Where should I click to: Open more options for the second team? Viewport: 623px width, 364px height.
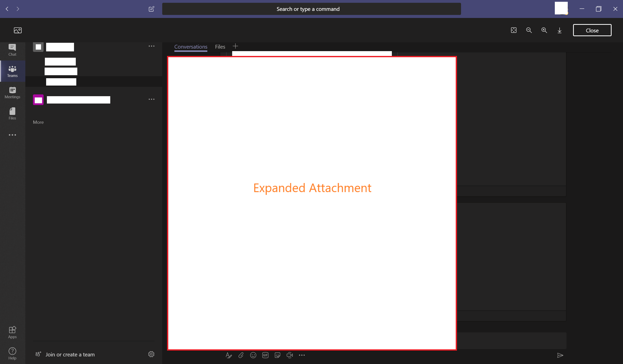pyautogui.click(x=152, y=99)
